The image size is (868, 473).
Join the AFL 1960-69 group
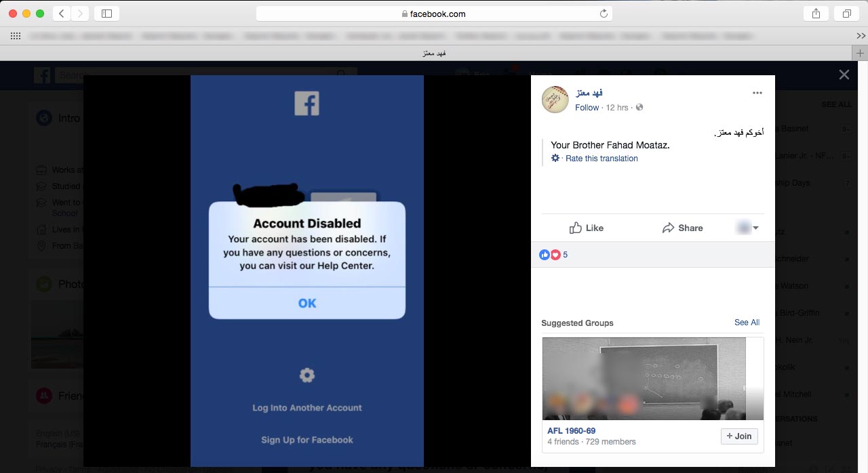(738, 436)
